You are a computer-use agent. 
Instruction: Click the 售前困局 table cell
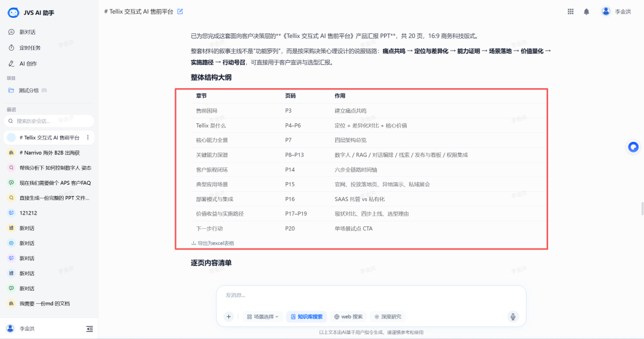point(206,110)
